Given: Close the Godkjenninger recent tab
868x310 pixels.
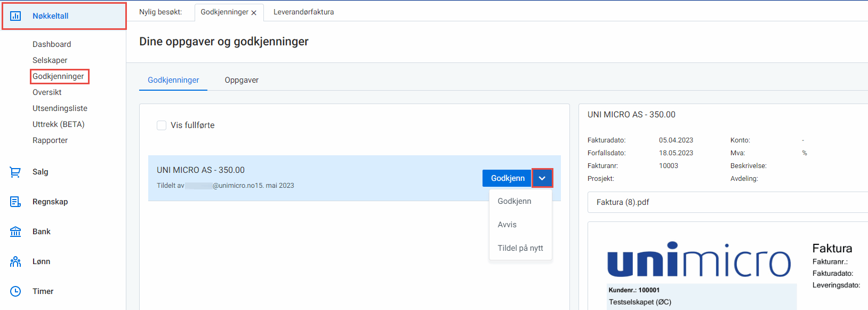Looking at the screenshot, I should point(254,13).
